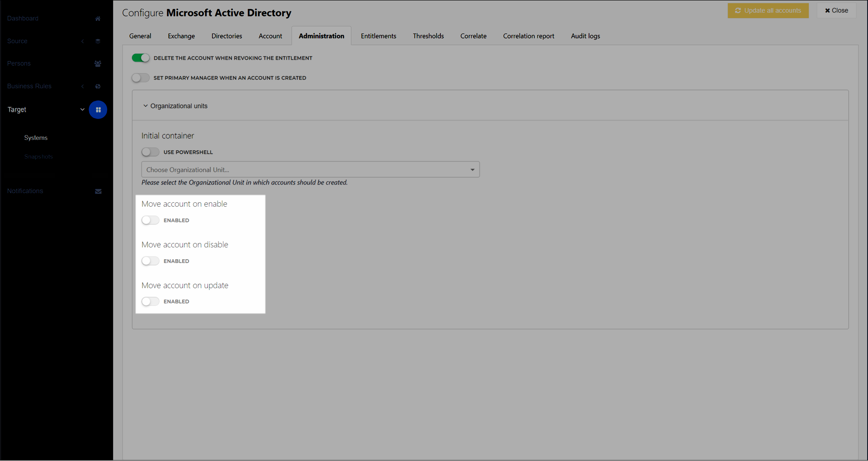Click the Dashboard home icon

click(x=98, y=19)
